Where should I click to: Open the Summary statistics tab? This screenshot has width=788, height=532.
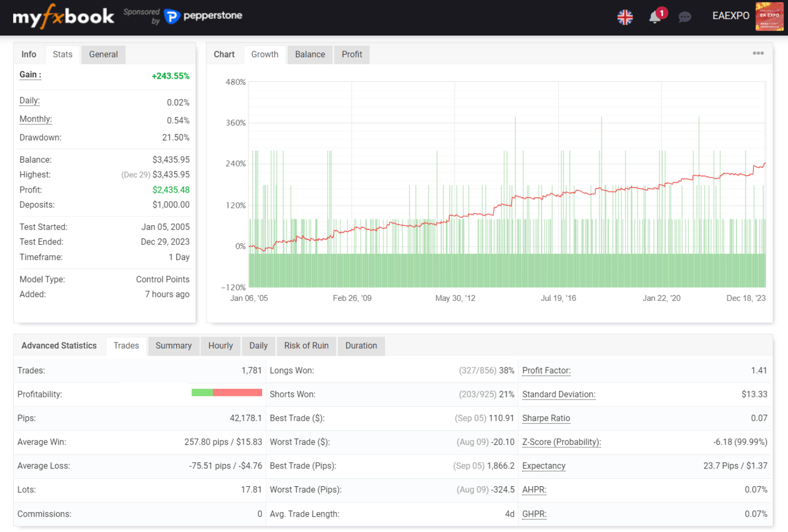(173, 346)
